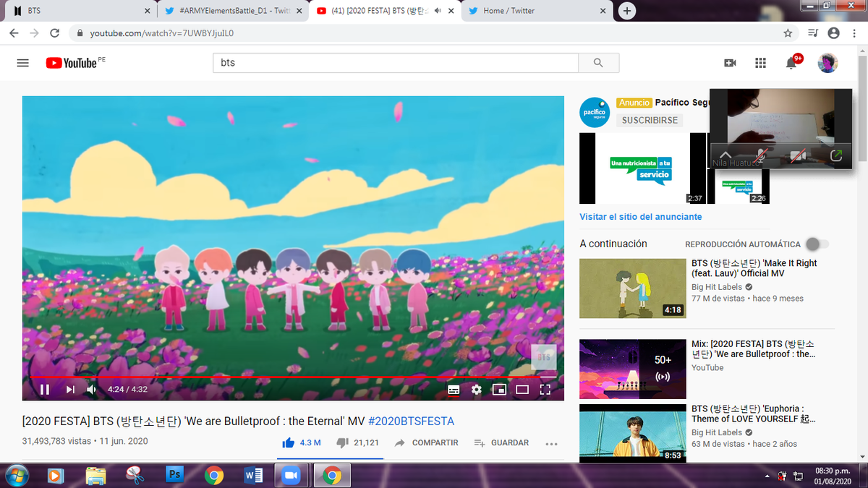Viewport: 868px width, 488px height.
Task: Exit Zoom minimized view with green icon
Action: coord(836,155)
